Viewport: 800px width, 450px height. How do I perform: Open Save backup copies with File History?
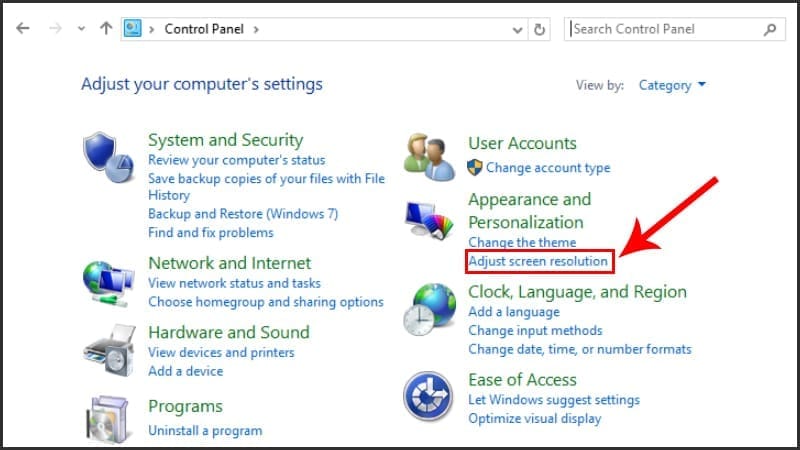point(266,187)
